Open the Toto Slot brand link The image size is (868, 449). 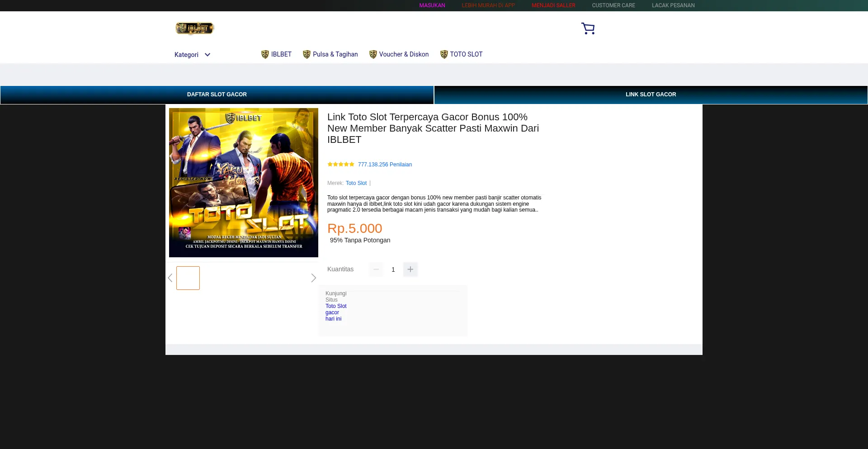coord(356,183)
